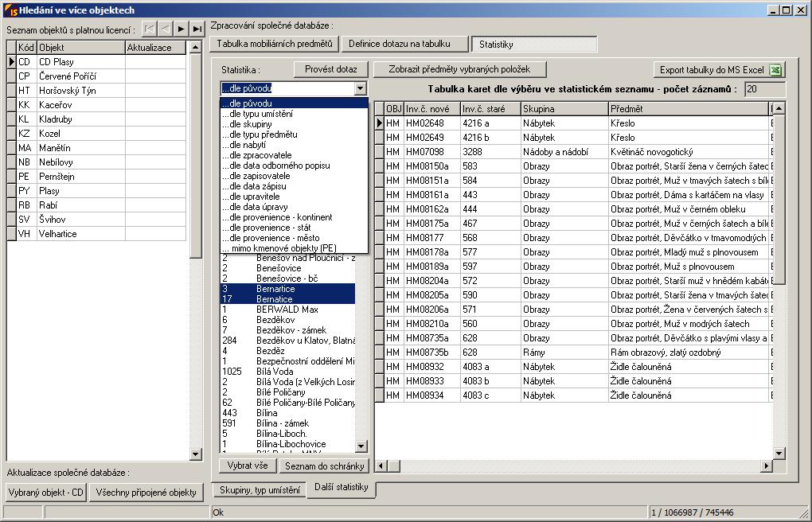The image size is (812, 522).
Task: Switch to the Statistiky tab
Action: [x=534, y=45]
